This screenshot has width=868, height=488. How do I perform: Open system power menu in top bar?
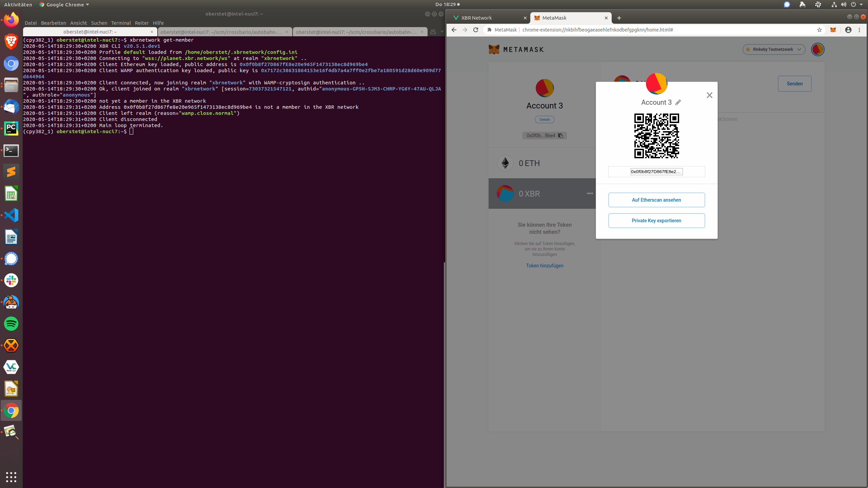[x=856, y=4]
